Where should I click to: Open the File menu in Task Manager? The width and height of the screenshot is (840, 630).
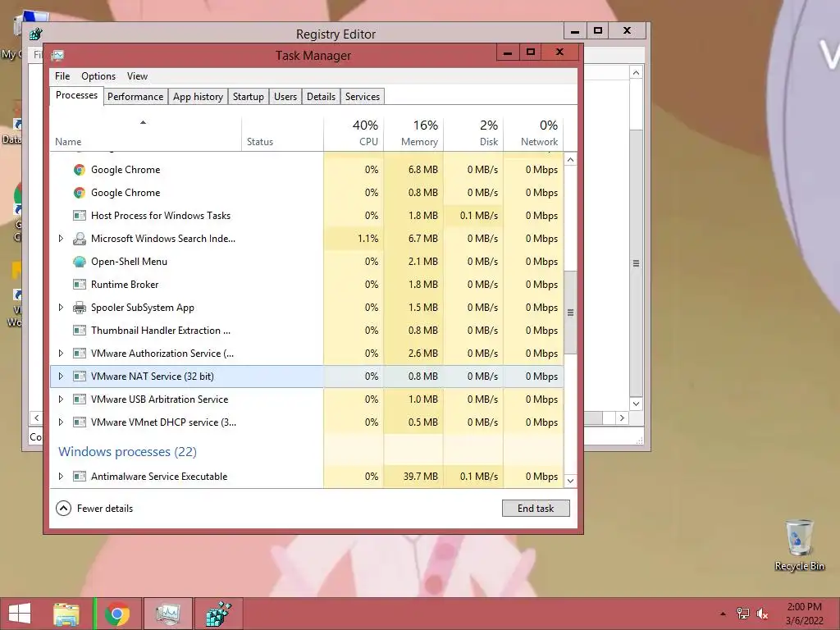[x=62, y=76]
